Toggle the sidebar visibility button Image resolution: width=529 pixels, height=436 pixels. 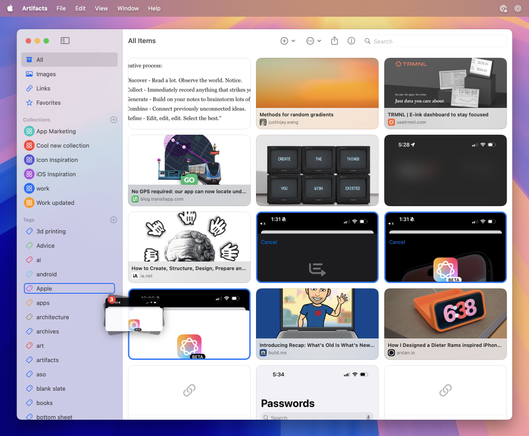coord(65,41)
